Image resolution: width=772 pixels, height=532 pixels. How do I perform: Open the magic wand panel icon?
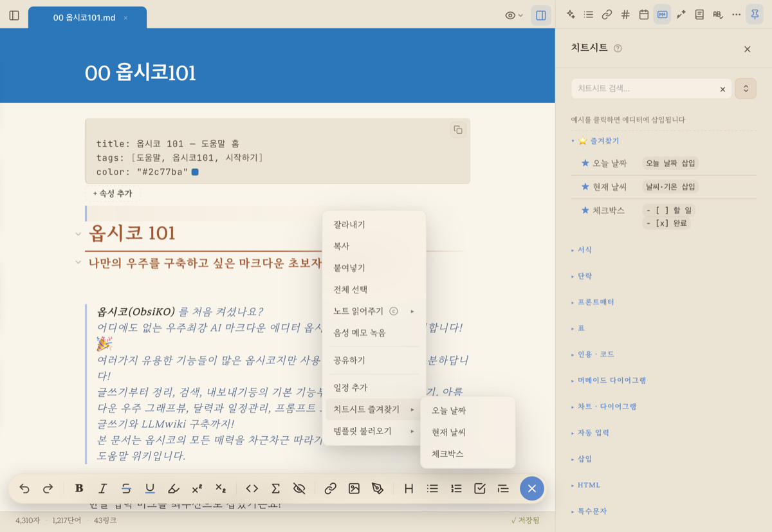(x=681, y=15)
